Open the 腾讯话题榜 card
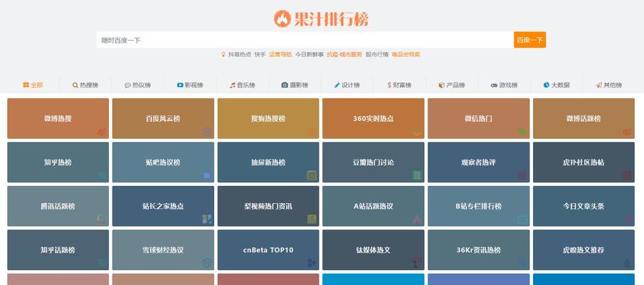The height and width of the screenshot is (285, 644). tap(58, 206)
